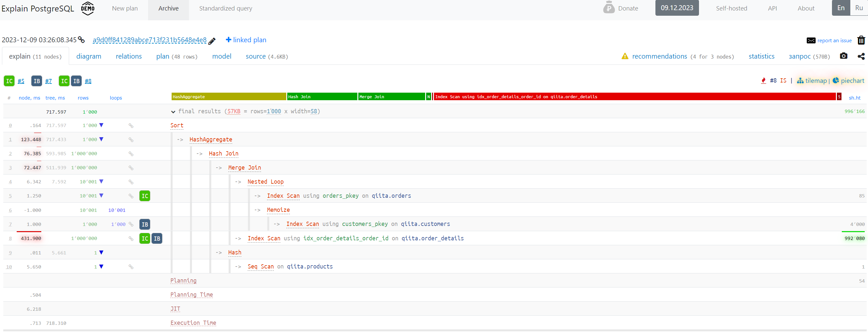This screenshot has height=333, width=868.
Task: Delete the plan via the trash icon
Action: pyautogui.click(x=861, y=40)
